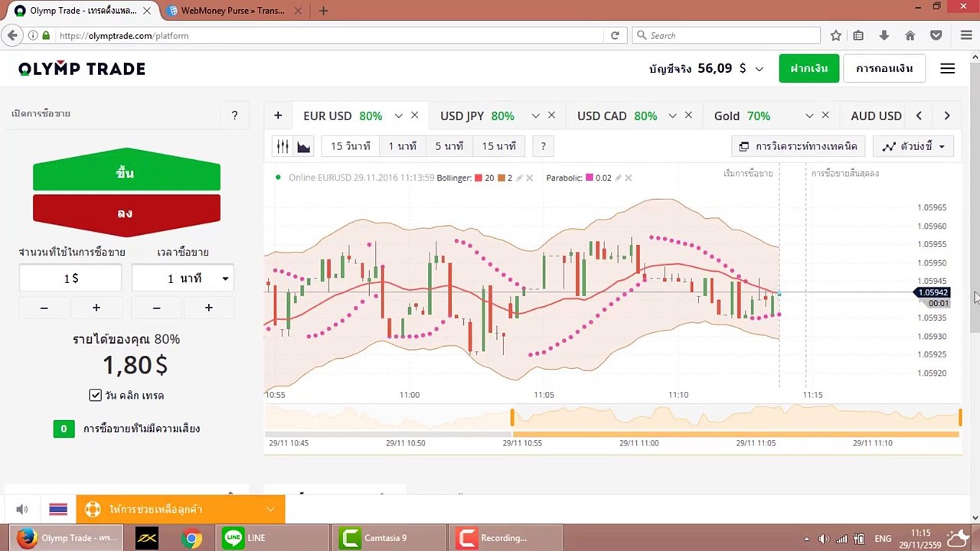The image size is (980, 551).
Task: Close the USD JPY asset tab
Action: pyautogui.click(x=551, y=116)
